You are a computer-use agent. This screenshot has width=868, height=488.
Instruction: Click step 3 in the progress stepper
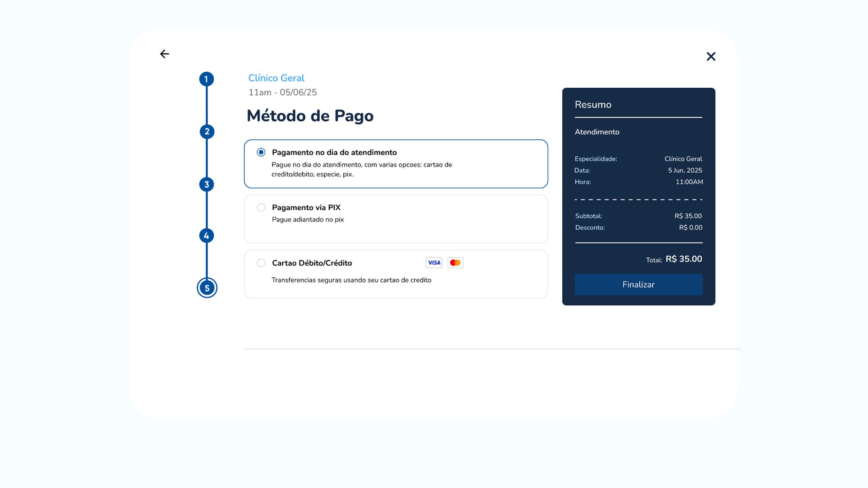click(207, 184)
